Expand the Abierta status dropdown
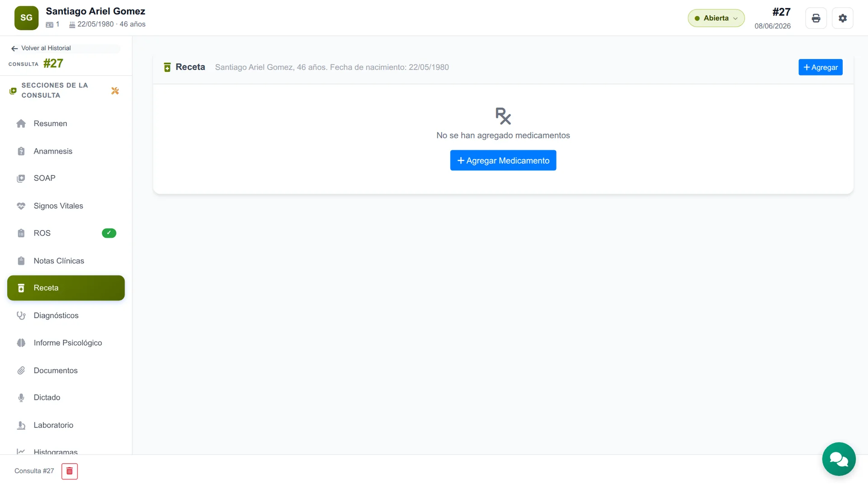Screen dimensions: 868x488 point(716,18)
